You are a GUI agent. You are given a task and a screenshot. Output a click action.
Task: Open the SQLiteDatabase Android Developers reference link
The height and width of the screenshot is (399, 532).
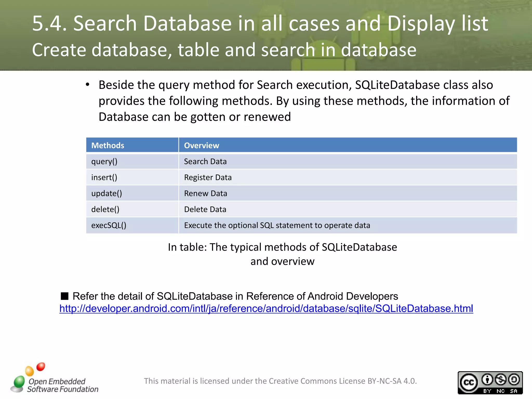tap(266, 309)
